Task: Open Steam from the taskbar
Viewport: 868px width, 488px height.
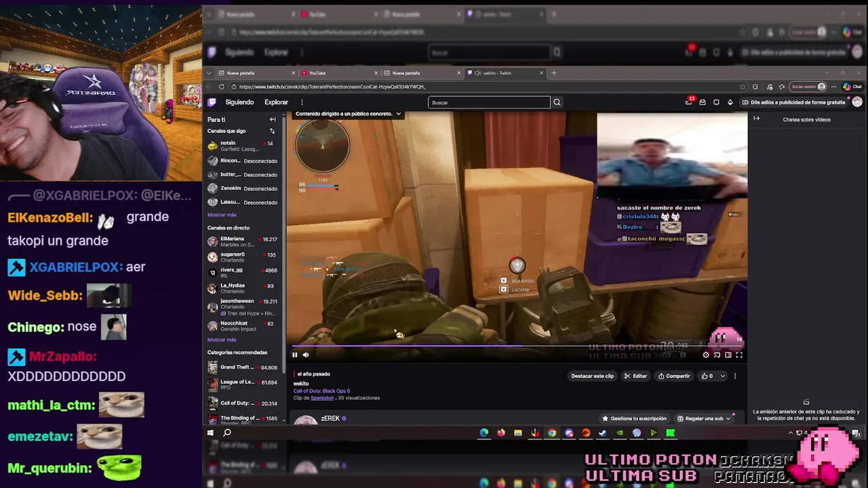Action: click(x=603, y=433)
